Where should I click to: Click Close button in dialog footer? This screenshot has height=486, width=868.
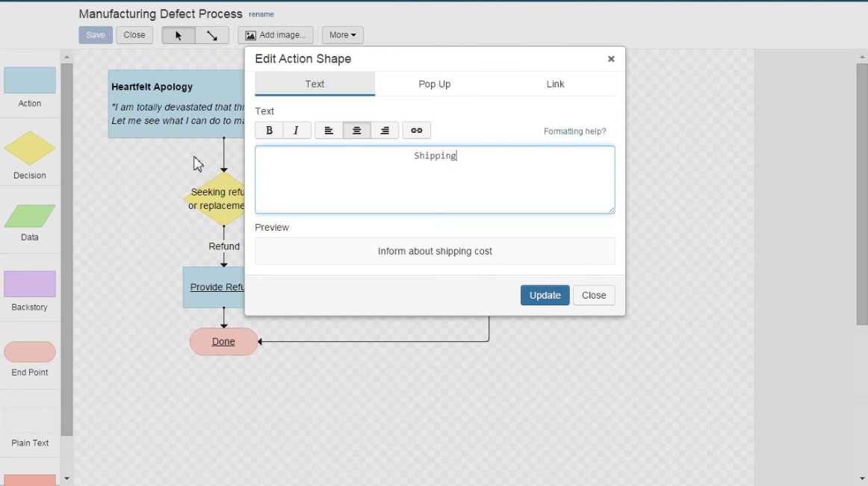pyautogui.click(x=594, y=295)
